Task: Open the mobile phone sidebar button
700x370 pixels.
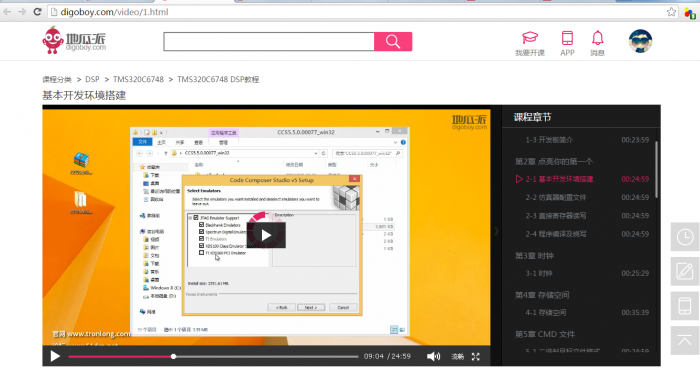Action: pos(685,306)
